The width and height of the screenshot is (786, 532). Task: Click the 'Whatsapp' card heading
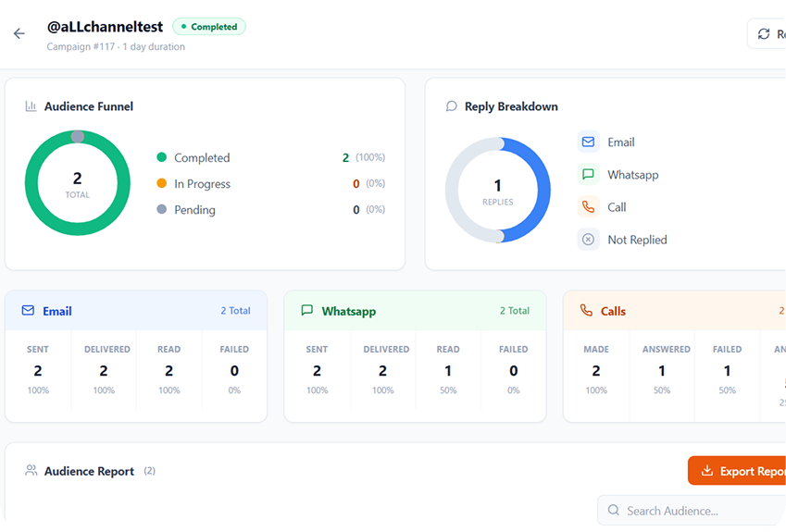coord(349,311)
